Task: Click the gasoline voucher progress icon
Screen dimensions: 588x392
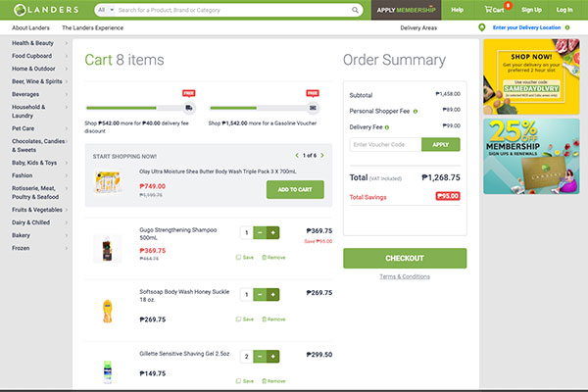Action: [313, 108]
